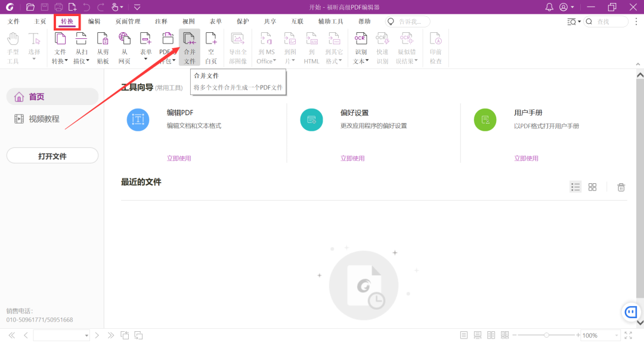Open the notification bell

pyautogui.click(x=549, y=7)
